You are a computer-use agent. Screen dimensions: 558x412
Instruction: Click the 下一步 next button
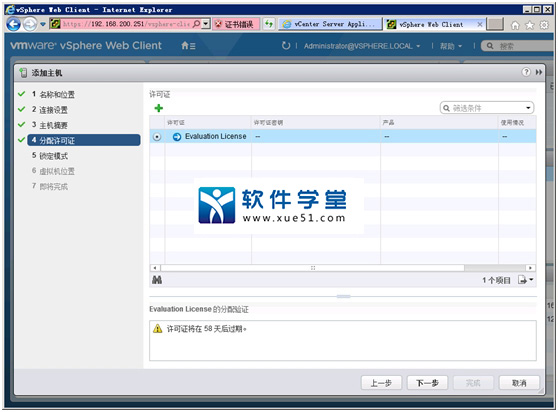427,383
